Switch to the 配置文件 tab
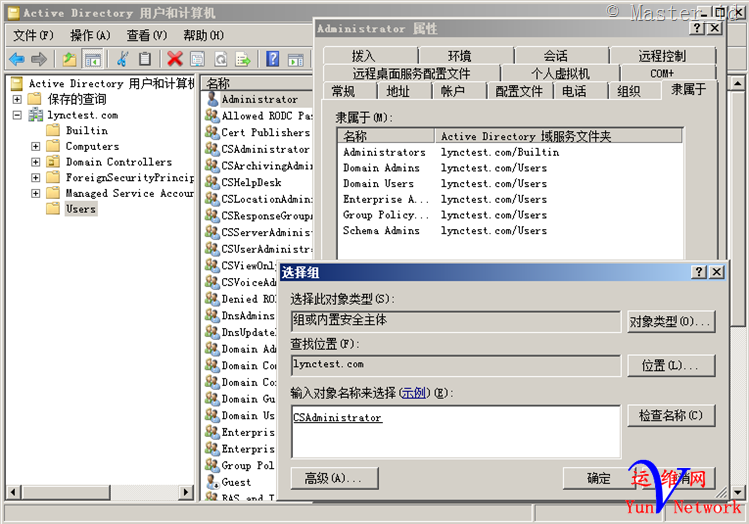This screenshot has width=749, height=524. 519,91
